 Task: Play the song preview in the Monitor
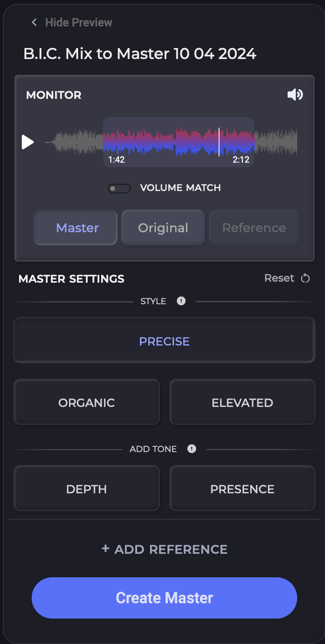point(27,142)
